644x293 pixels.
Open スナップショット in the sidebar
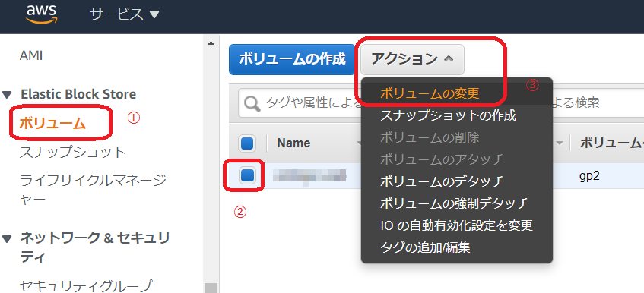pos(73,152)
